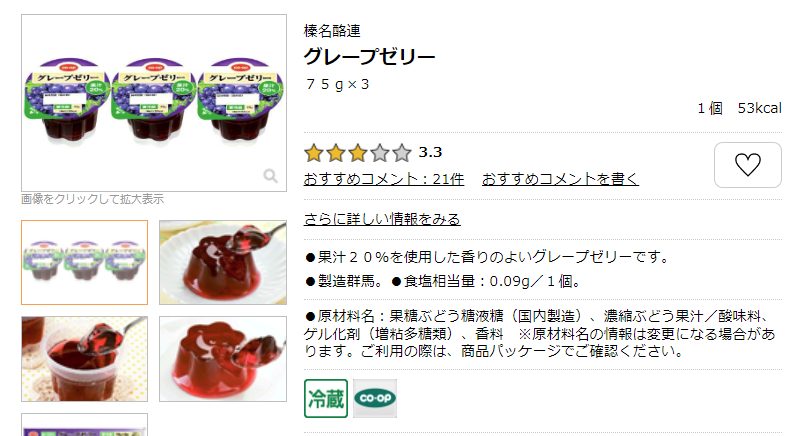
Task: Click the second gold rating star
Action: [336, 153]
